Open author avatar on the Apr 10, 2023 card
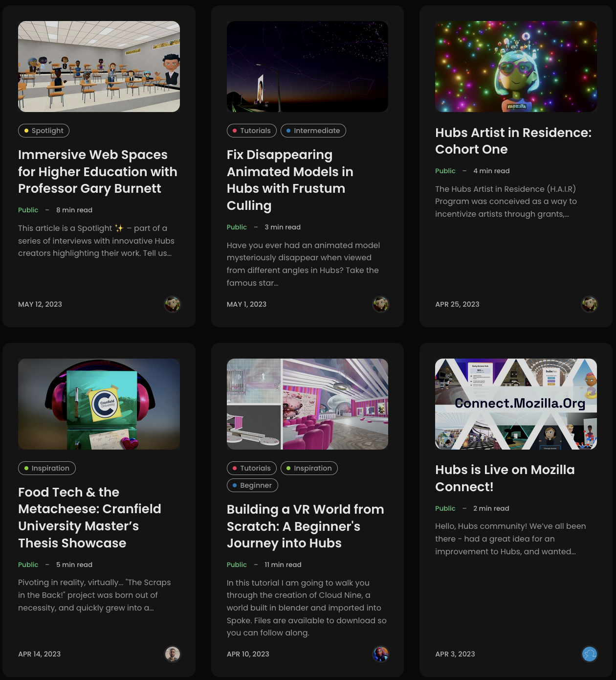The height and width of the screenshot is (680, 616). coord(381,654)
